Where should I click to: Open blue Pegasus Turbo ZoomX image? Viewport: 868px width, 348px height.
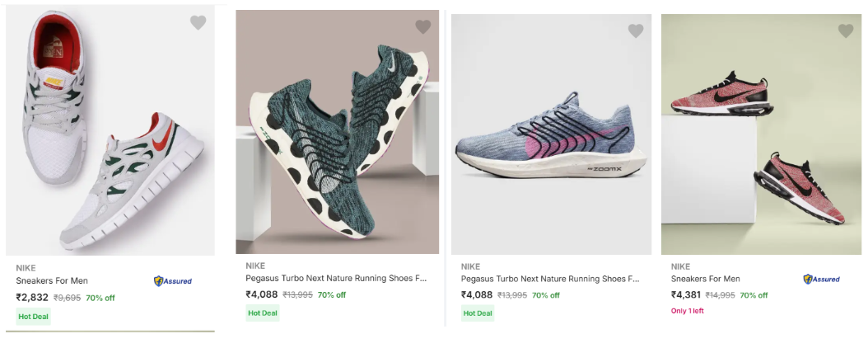click(x=551, y=136)
